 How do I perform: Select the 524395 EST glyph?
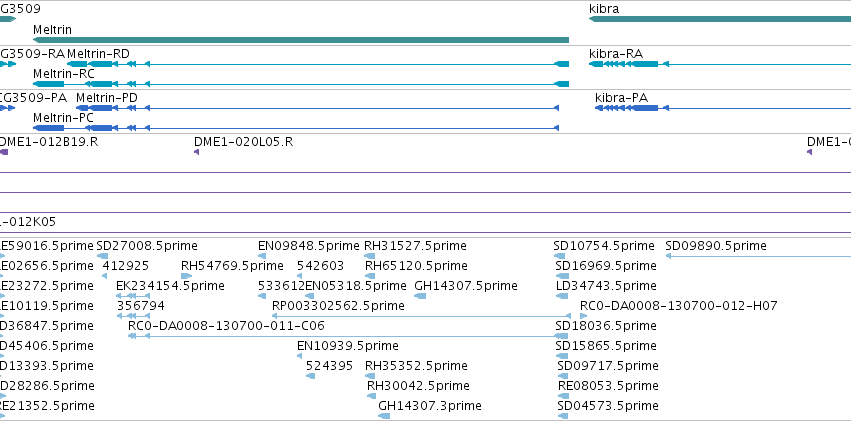tap(310, 375)
